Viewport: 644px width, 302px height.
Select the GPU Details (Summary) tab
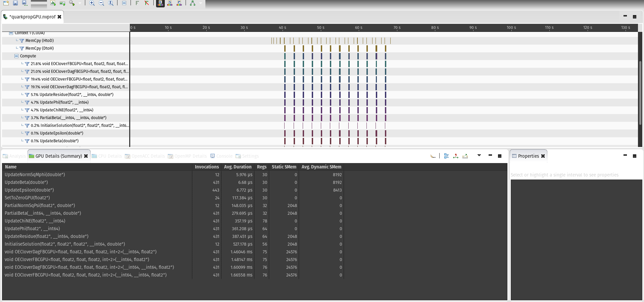coord(58,156)
